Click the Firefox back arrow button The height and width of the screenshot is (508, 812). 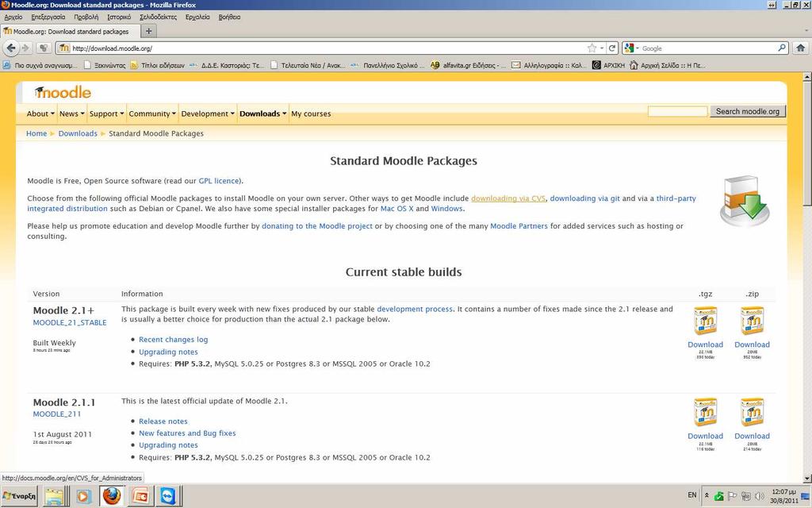[11, 48]
